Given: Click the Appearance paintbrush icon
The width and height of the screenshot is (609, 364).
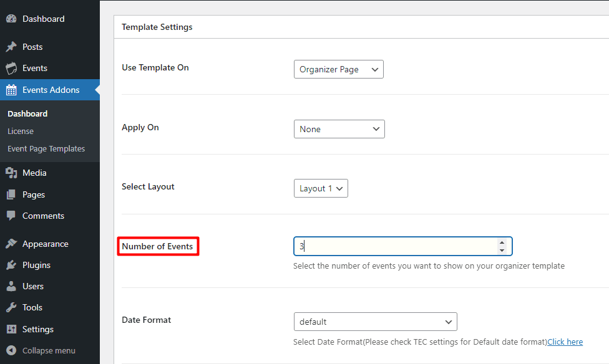Looking at the screenshot, I should pos(11,244).
